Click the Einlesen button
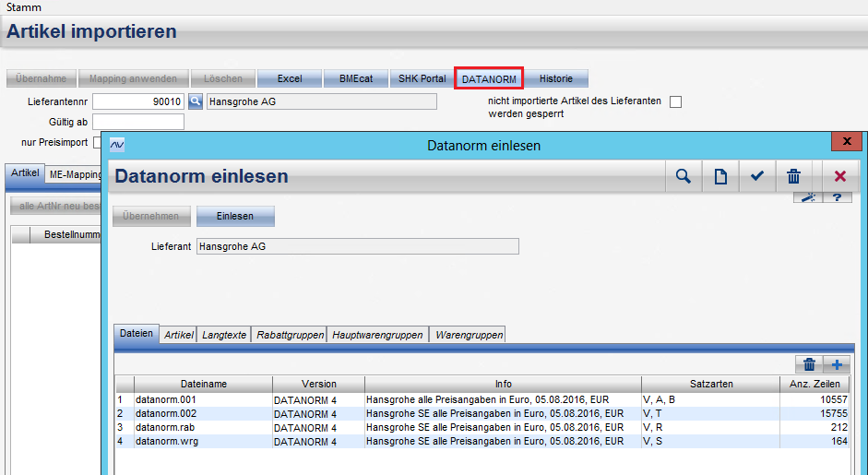The height and width of the screenshot is (475, 868). (x=235, y=216)
